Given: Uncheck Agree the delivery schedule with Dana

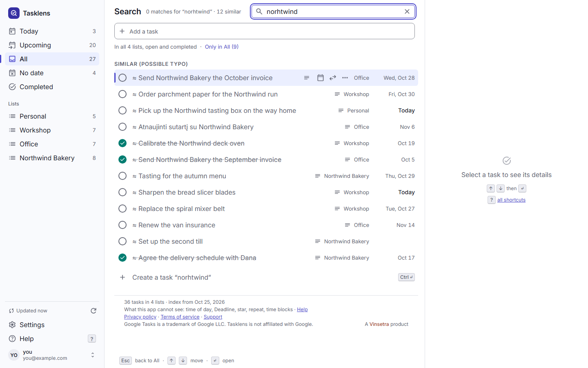Looking at the screenshot, I should tap(122, 258).
